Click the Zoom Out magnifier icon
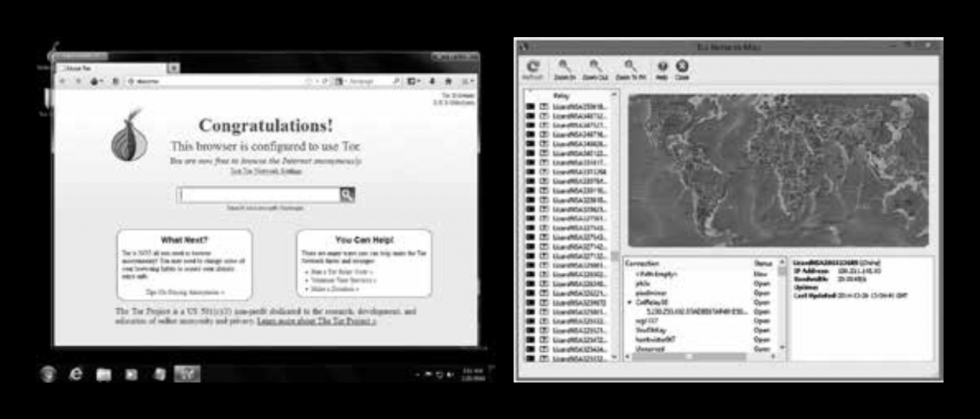This screenshot has width=980, height=419. pos(597,69)
